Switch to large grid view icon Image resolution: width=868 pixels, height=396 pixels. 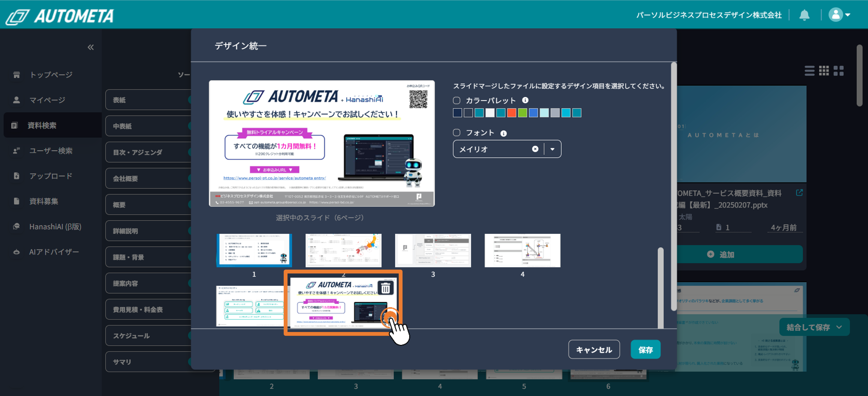pyautogui.click(x=838, y=71)
